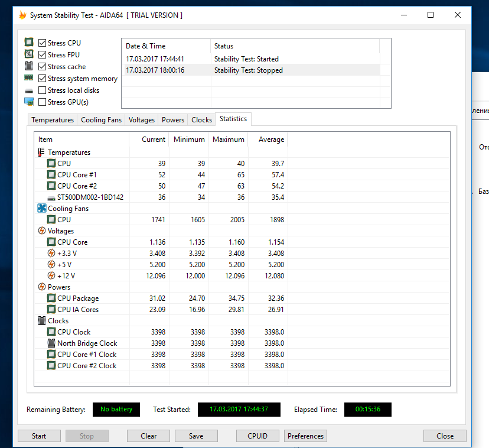
Task: Click the Clocks chip icon
Action: (41, 320)
